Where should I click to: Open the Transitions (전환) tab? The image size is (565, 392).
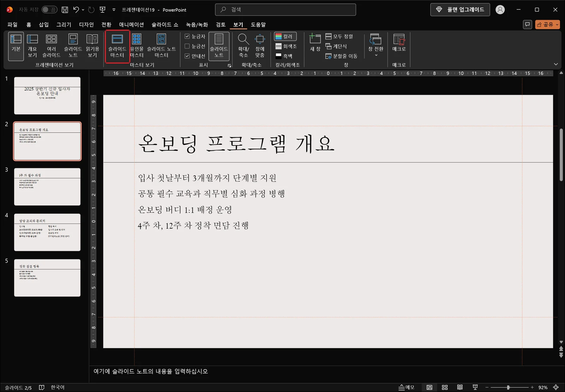[x=106, y=24]
